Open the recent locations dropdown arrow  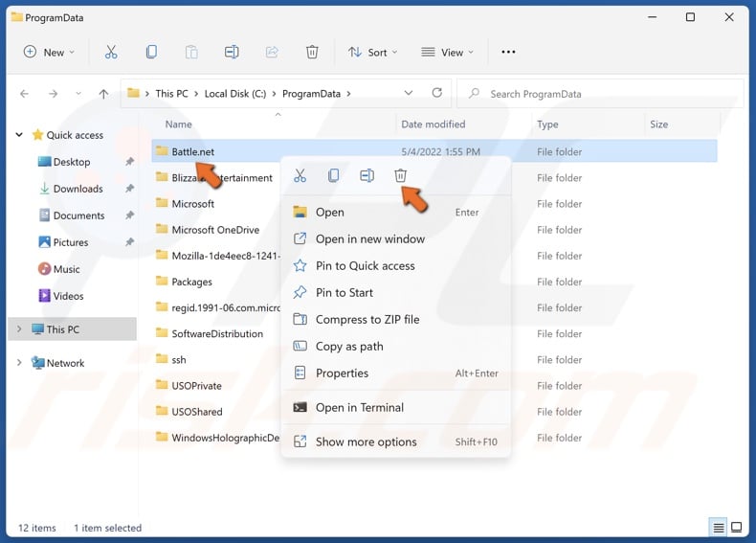pyautogui.click(x=78, y=94)
